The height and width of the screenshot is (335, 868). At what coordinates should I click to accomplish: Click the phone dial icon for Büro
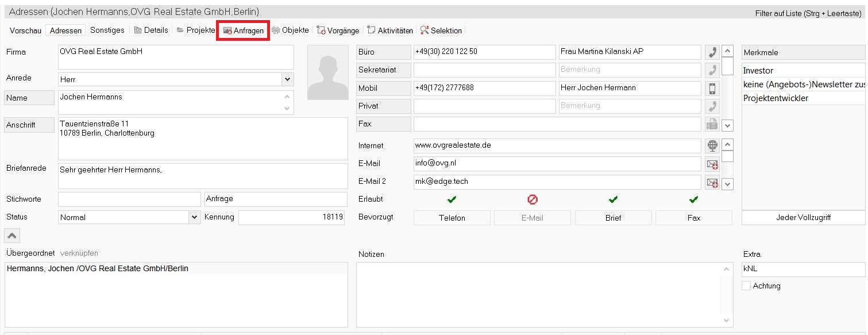point(712,52)
